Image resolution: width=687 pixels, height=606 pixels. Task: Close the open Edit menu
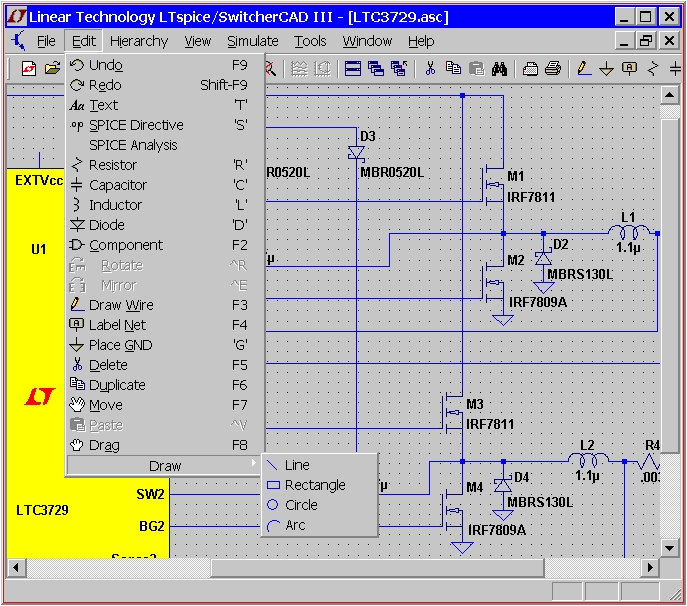83,41
